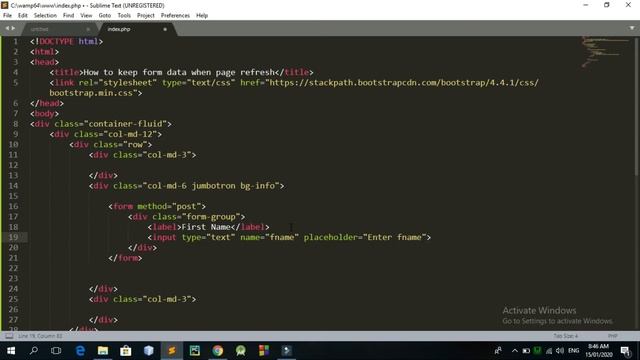
Task: Open the People icon in system tray
Action: click(x=498, y=351)
